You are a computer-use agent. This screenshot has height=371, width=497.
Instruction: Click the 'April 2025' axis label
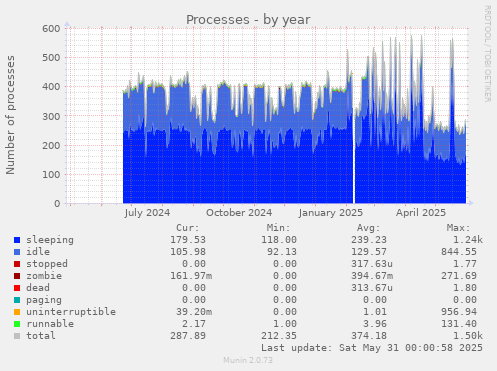(421, 213)
